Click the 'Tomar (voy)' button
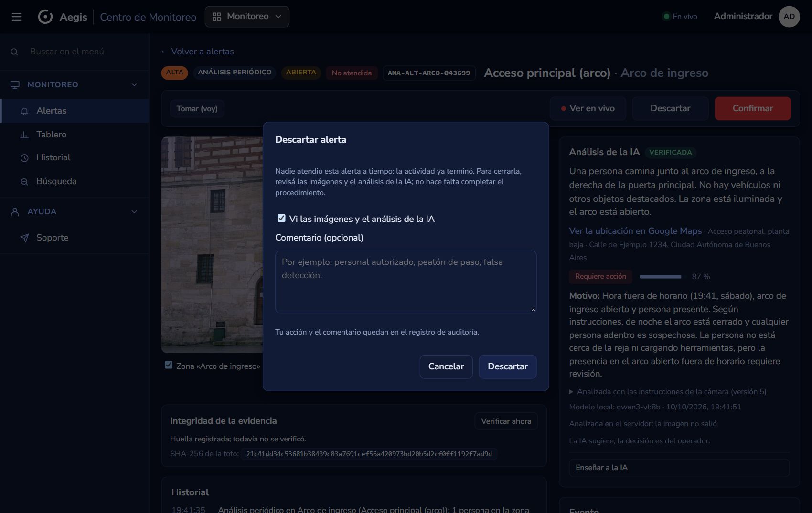 pos(197,109)
